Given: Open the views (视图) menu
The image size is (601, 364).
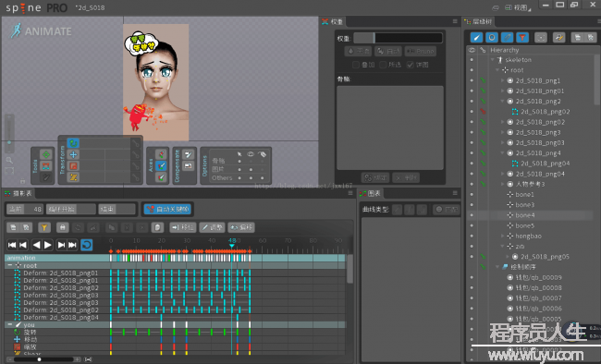Looking at the screenshot, I should (x=519, y=7).
